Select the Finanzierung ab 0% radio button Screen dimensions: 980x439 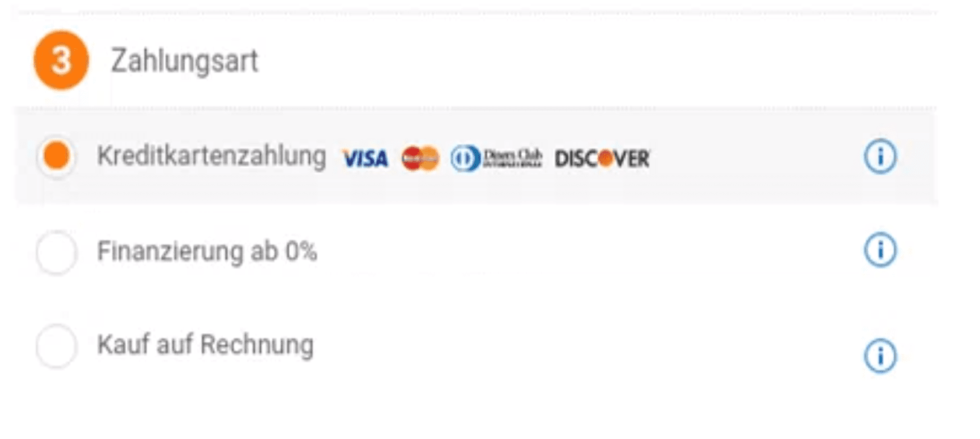point(56,252)
